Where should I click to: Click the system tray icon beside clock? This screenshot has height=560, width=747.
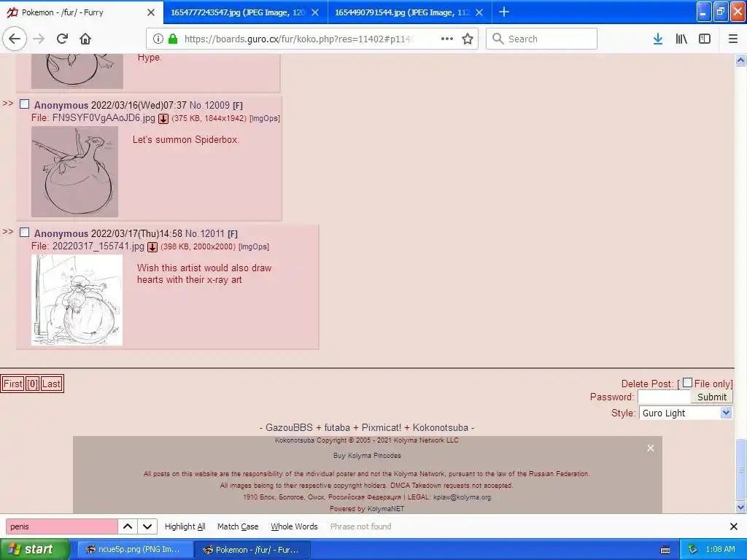(693, 549)
